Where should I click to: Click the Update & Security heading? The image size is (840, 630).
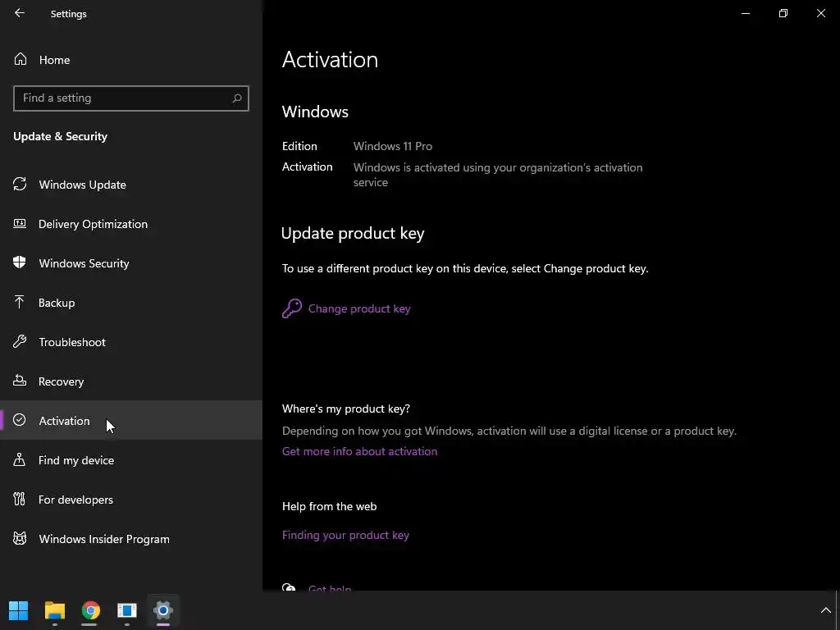pyautogui.click(x=60, y=136)
